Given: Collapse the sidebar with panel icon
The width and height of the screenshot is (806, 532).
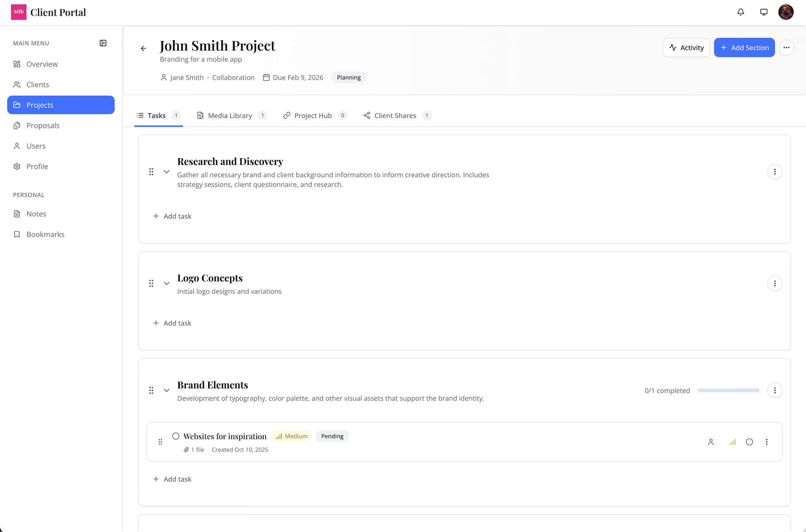Looking at the screenshot, I should tap(103, 43).
